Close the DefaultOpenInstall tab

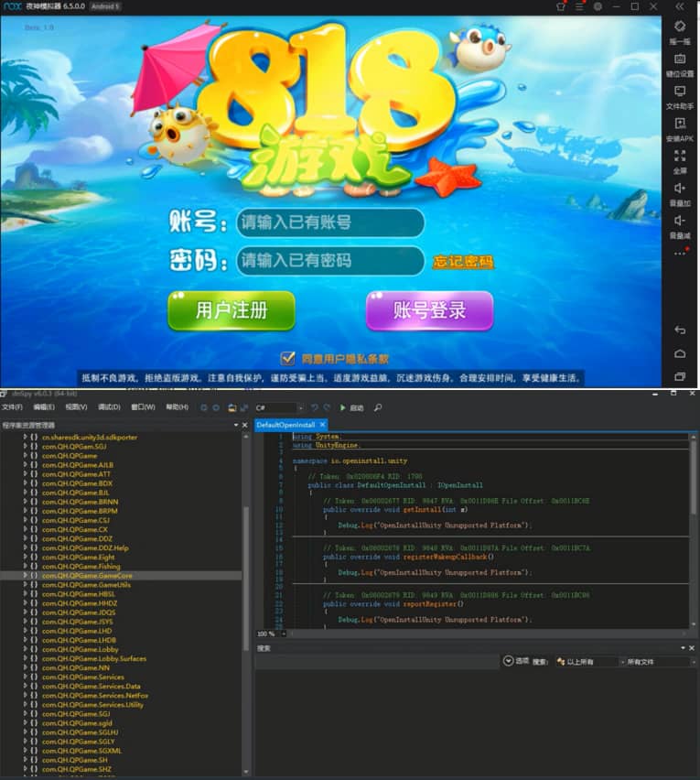tap(323, 424)
